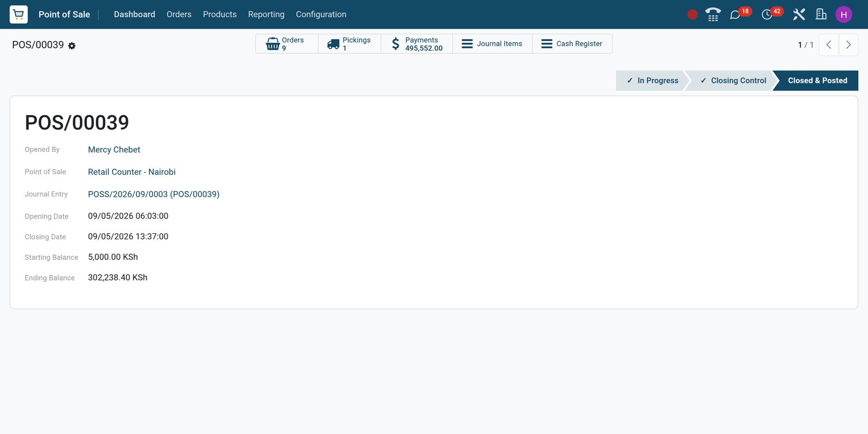Click the opening date 09/05/2026 06:03:00
The width and height of the screenshot is (868, 434).
[128, 216]
